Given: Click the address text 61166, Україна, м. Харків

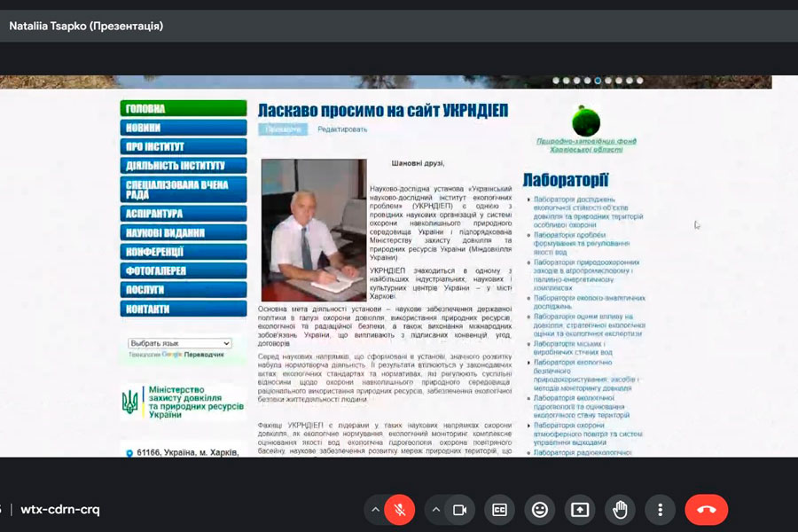Looking at the screenshot, I should [187, 452].
